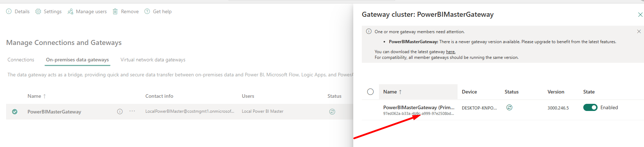Click the DESKTOP-KNPO device cell
The height and width of the screenshot is (147, 644).
tap(479, 108)
